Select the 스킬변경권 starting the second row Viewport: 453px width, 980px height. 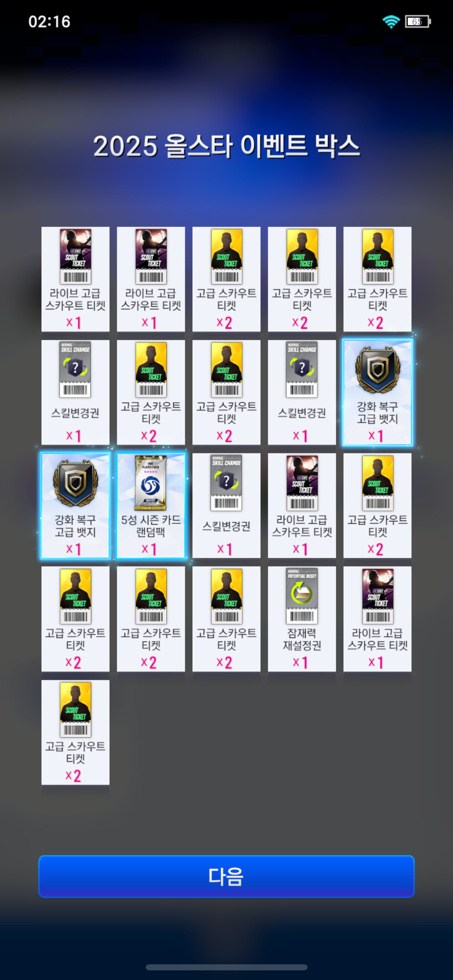click(75, 392)
